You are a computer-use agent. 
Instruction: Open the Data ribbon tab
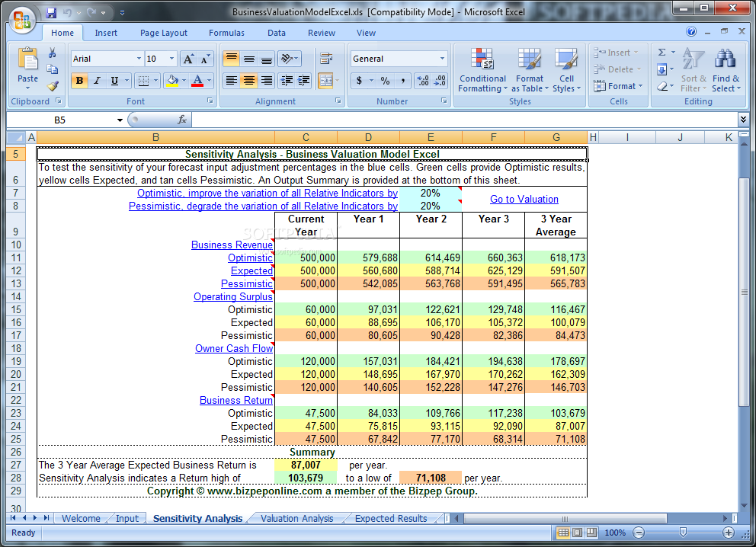pos(277,33)
